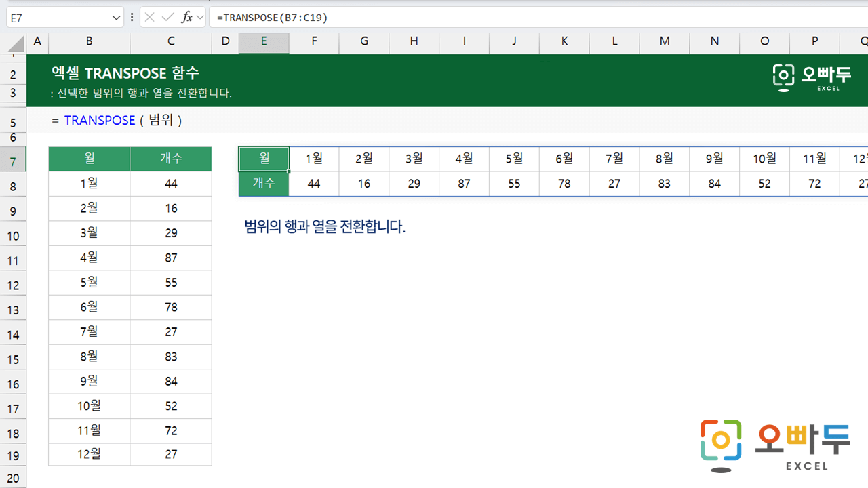Image resolution: width=868 pixels, height=488 pixels.
Task: Click the Cancel X icon in formula bar
Action: [x=150, y=18]
